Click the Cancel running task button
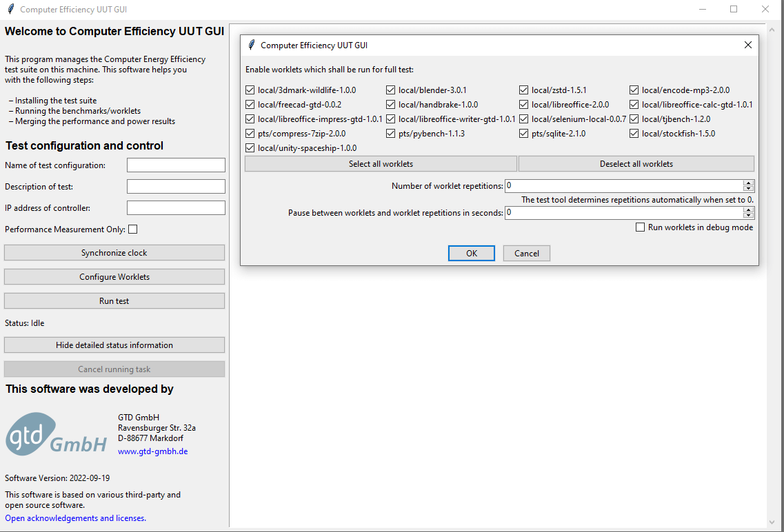784x532 pixels. pyautogui.click(x=114, y=369)
